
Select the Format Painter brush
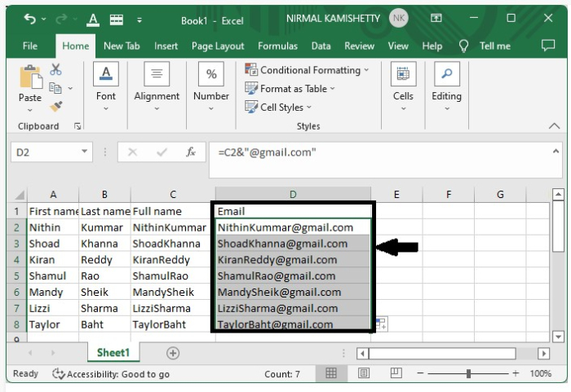tap(55, 106)
